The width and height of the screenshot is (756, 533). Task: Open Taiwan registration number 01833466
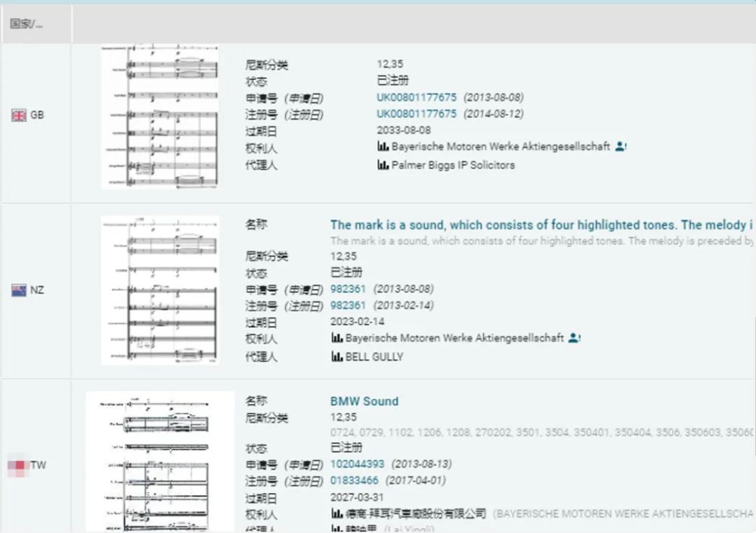[x=355, y=481]
